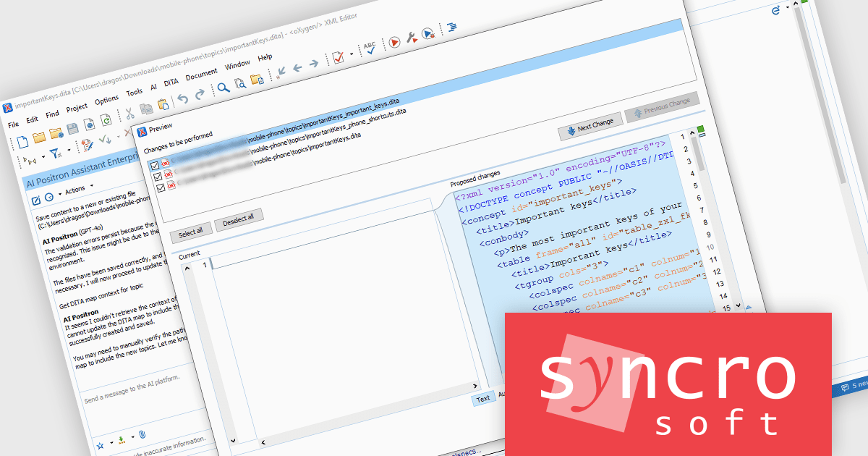Click the New document icon
Viewport: 868px width, 456px height.
23,141
